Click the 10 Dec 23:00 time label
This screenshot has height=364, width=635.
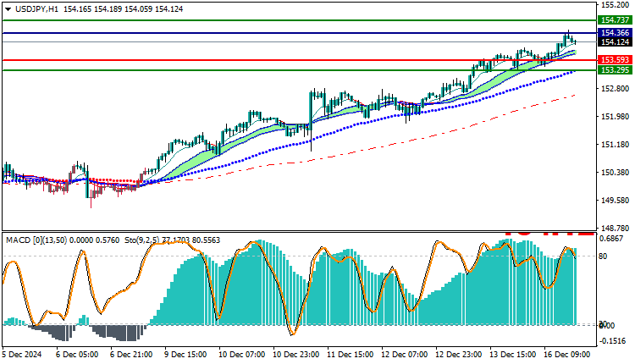coord(296,355)
